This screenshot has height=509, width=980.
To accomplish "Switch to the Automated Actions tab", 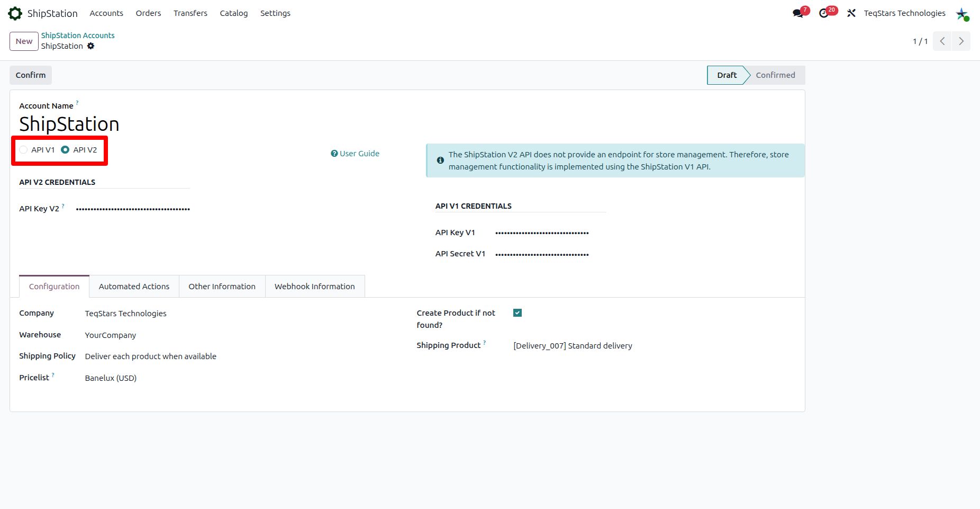I will [x=134, y=287].
